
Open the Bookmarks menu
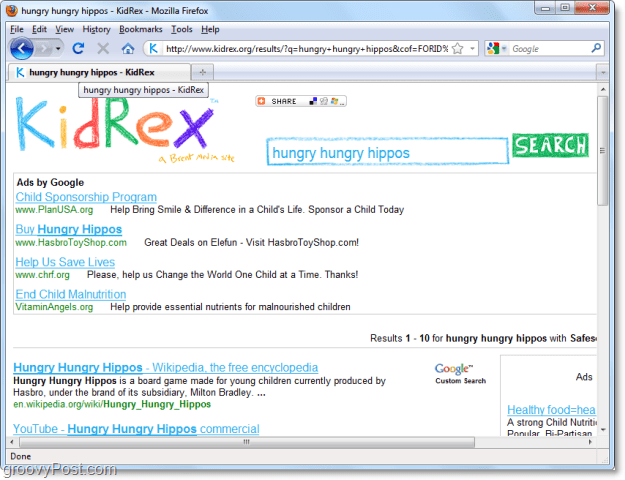point(141,30)
